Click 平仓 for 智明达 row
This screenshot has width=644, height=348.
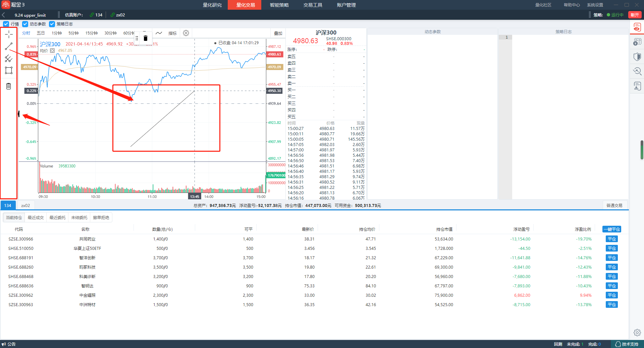(x=612, y=286)
